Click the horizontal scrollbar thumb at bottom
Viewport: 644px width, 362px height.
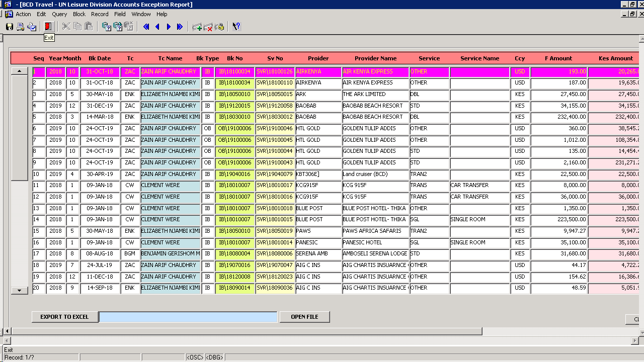pos(247,331)
